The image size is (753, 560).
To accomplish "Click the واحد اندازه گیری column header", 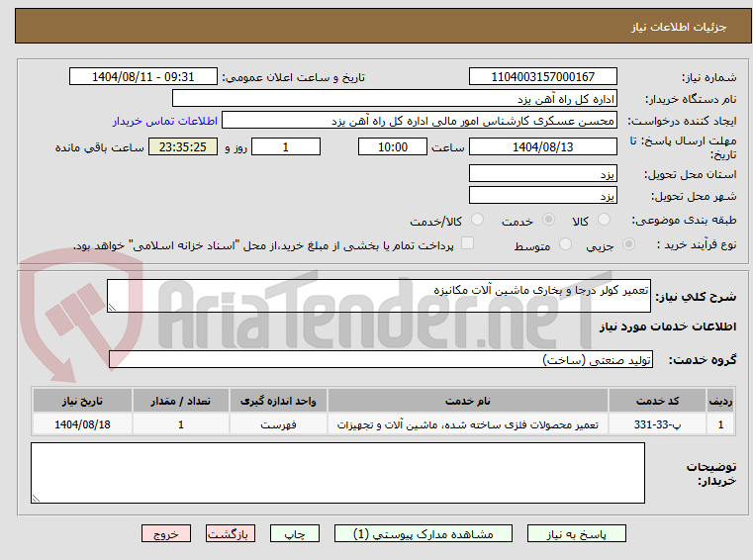I will click(x=278, y=401).
